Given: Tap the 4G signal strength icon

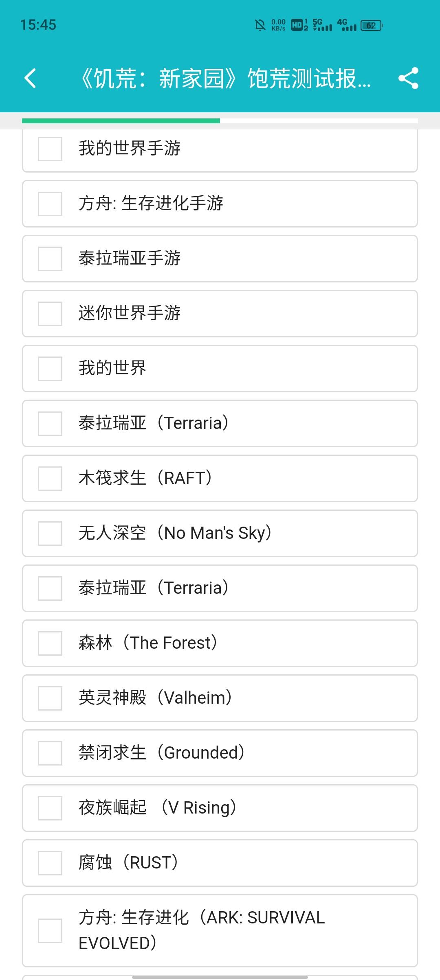Looking at the screenshot, I should [347, 25].
